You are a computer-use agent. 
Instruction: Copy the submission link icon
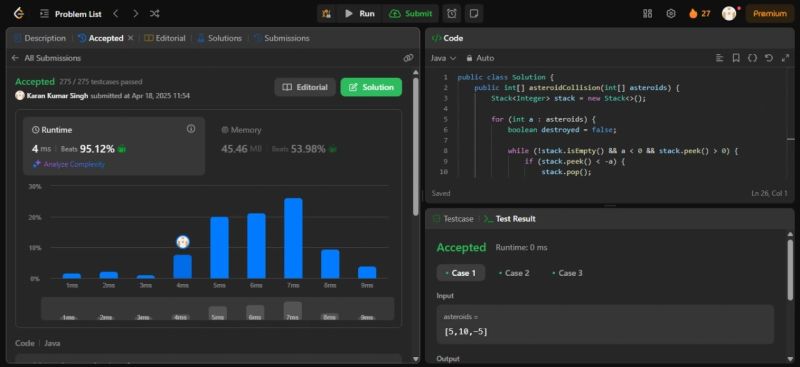(408, 58)
